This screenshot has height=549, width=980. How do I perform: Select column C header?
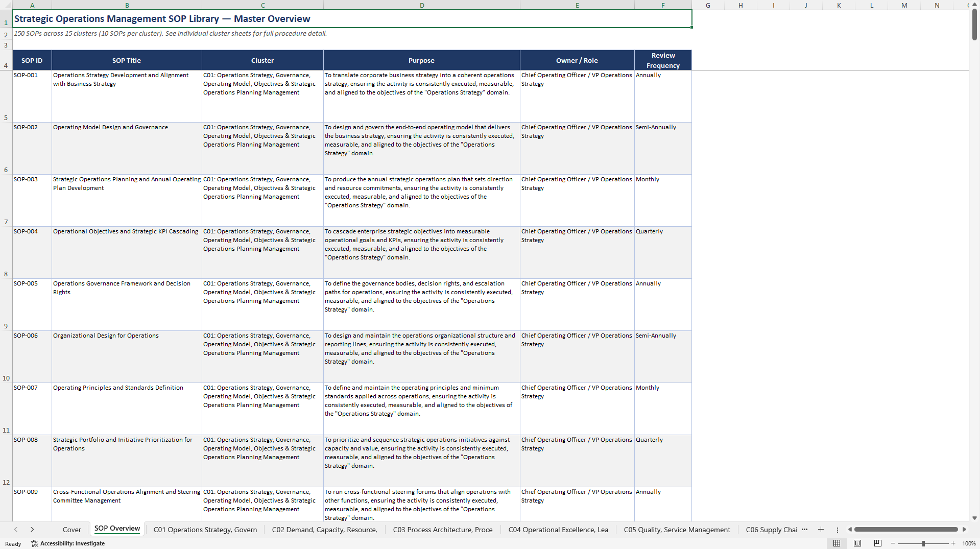262,5
